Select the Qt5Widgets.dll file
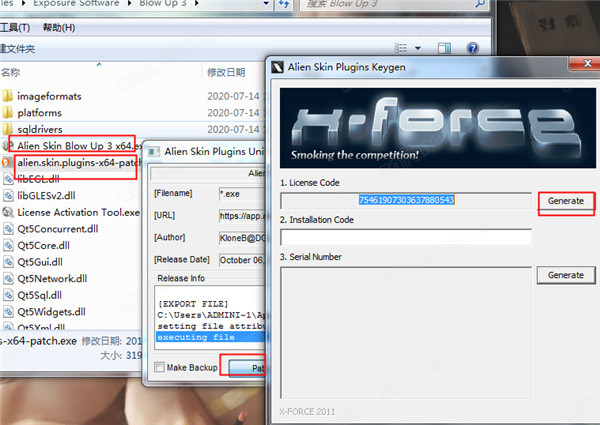The height and width of the screenshot is (425, 600). (51, 312)
